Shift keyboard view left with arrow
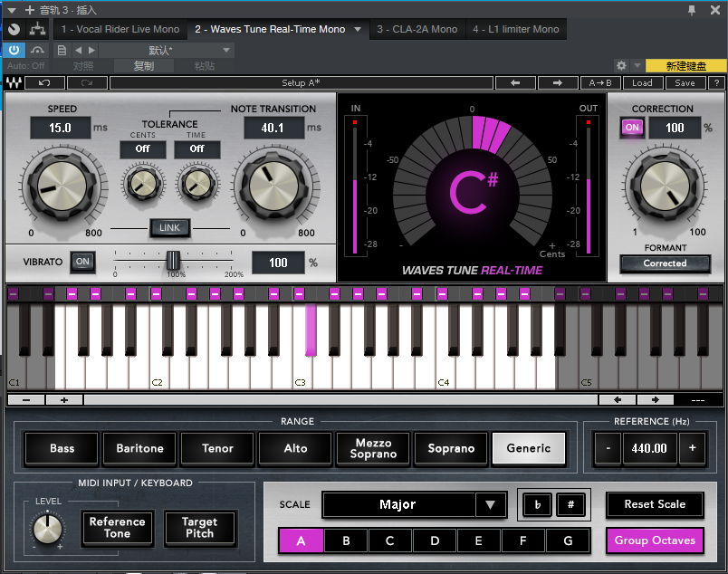Viewport: 728px width, 574px height. [x=618, y=400]
